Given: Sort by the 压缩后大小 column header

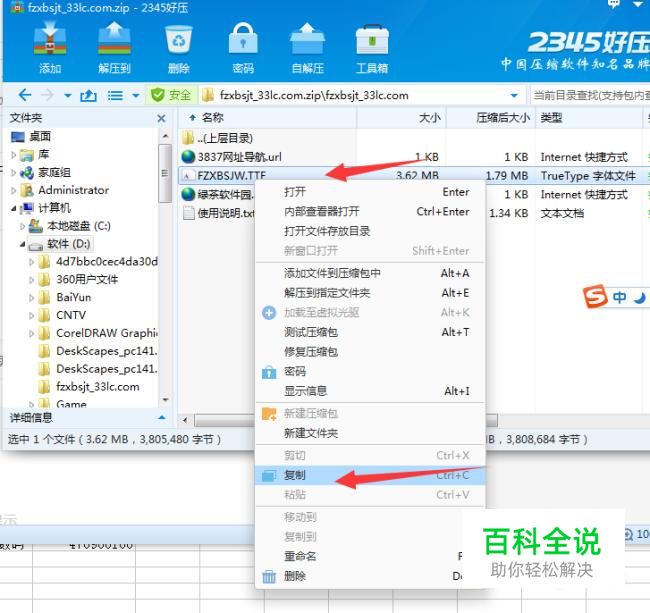Looking at the screenshot, I should pos(490,118).
